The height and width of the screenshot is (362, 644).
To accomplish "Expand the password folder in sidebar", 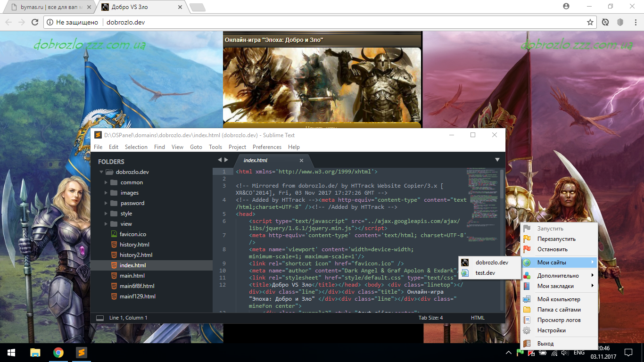I will click(106, 203).
